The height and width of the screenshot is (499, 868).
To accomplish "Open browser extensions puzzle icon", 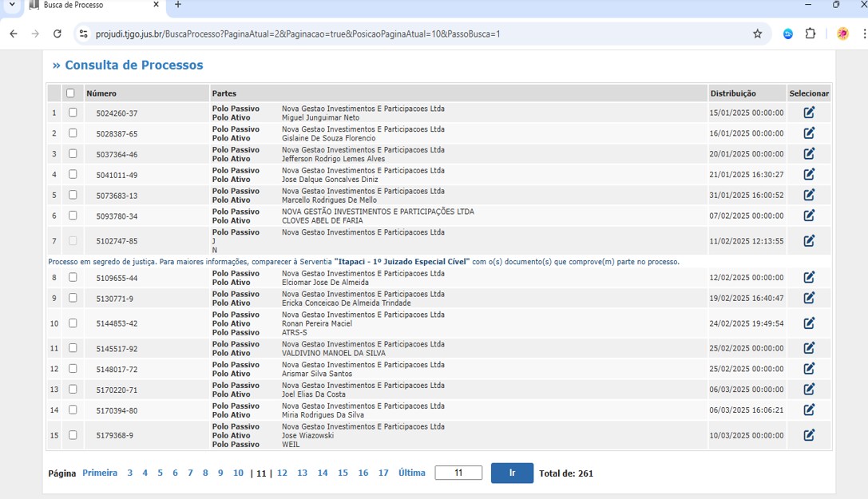I will coord(811,34).
